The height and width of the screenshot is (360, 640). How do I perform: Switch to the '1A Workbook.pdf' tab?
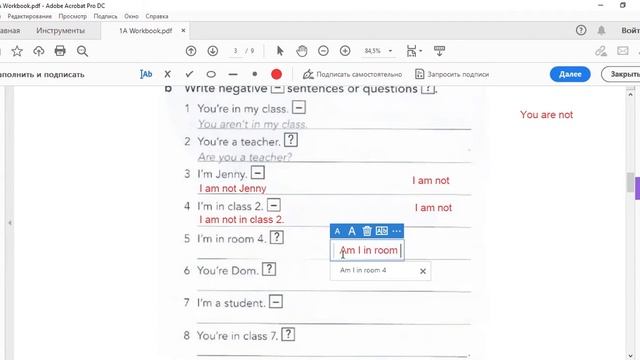click(145, 31)
